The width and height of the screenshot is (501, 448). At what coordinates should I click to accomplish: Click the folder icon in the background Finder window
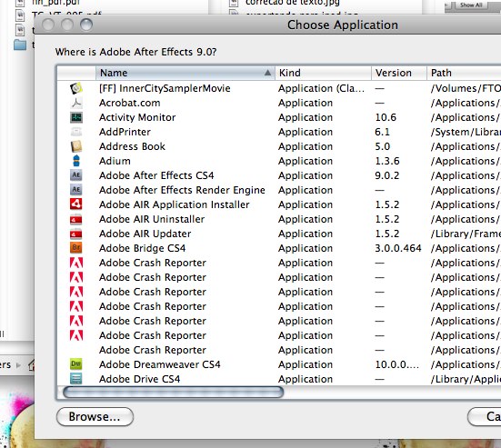(x=20, y=45)
